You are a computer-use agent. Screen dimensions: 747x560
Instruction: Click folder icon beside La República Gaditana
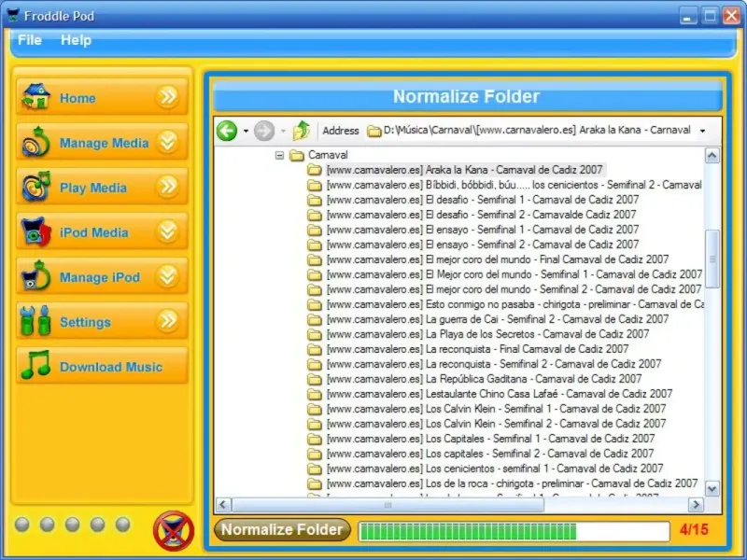(315, 379)
